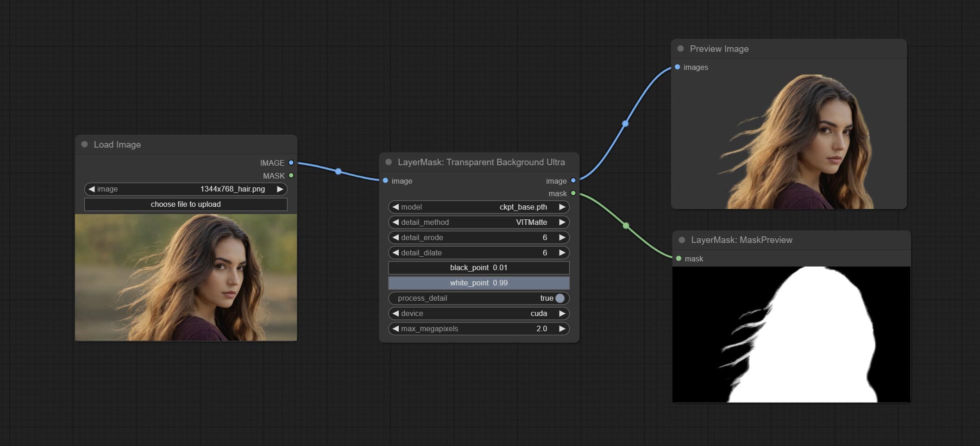Viewport: 980px width, 446px height.
Task: Open the image file dropdown 1344x768_hair.png
Action: coord(186,189)
